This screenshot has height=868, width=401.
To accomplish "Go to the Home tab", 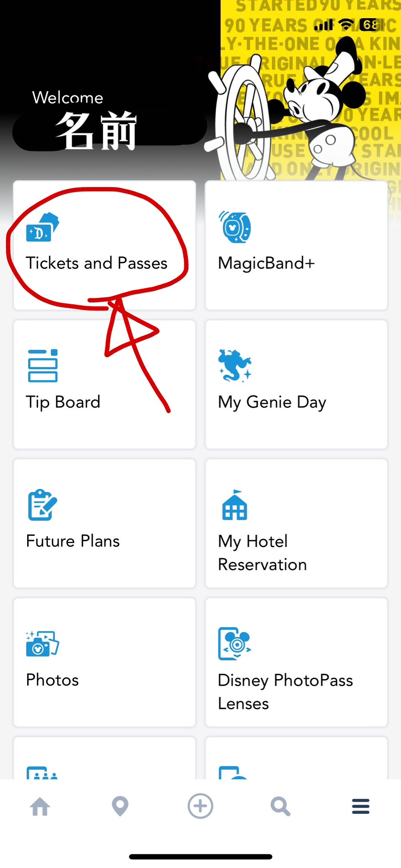I will (40, 806).
